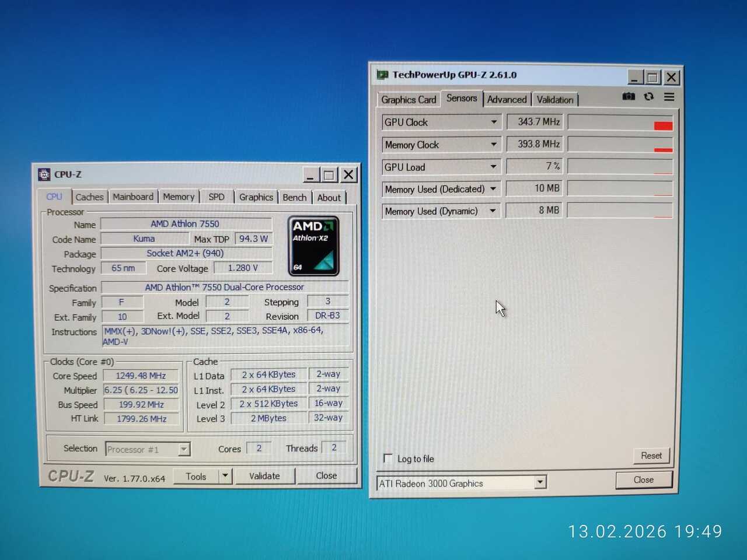Open the ATI Radeon 3000 Graphics device dropdown
Screen dimensions: 747x560
coord(540,482)
